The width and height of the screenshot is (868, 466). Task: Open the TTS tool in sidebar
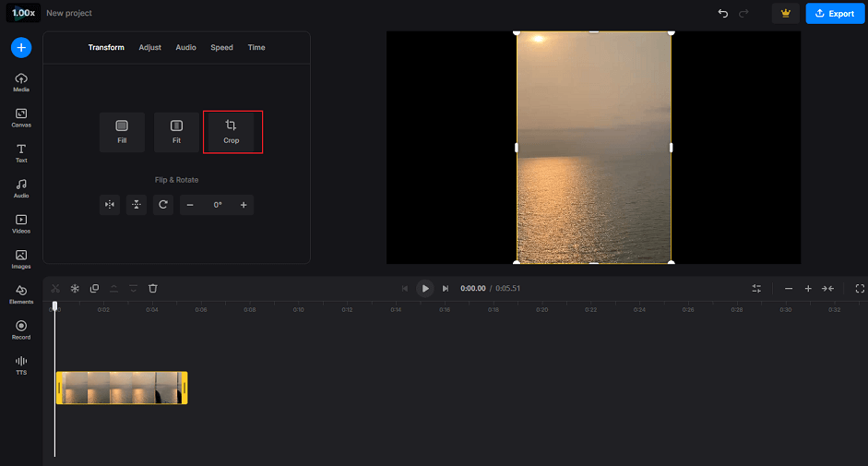(x=21, y=365)
